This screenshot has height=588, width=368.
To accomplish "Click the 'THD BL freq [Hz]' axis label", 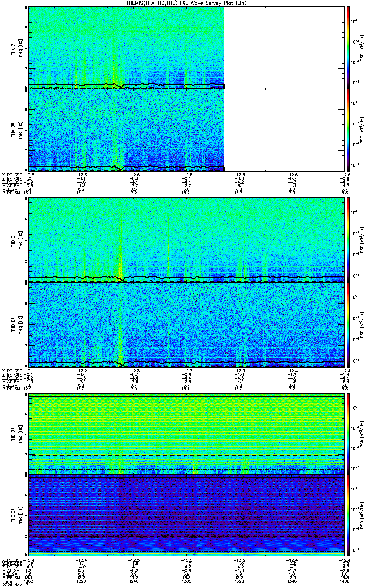I will [16, 240].
